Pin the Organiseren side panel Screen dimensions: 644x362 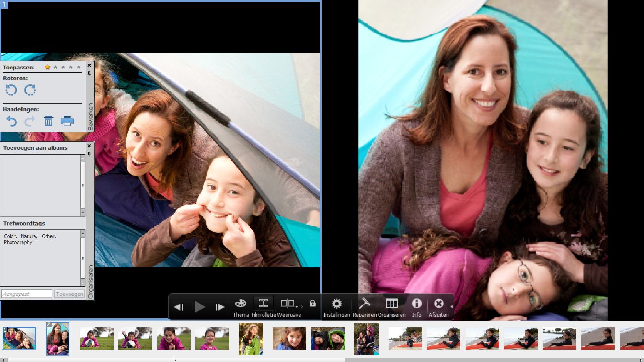89,154
